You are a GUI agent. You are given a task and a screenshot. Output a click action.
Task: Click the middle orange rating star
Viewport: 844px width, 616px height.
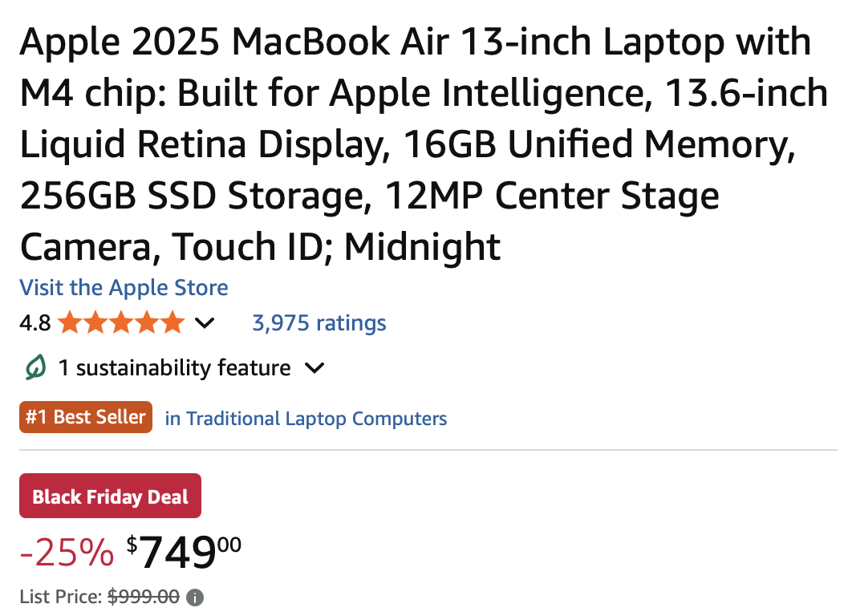coord(121,323)
